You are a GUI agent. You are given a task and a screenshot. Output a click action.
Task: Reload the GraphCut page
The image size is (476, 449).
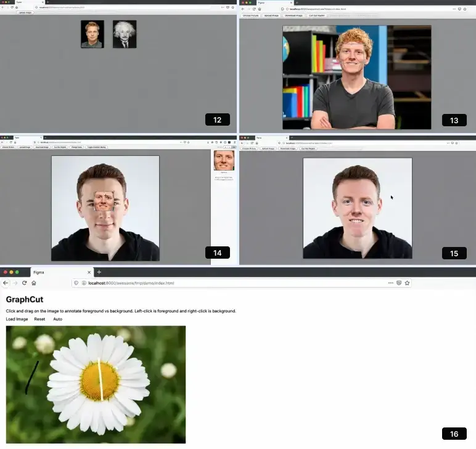[x=24, y=283]
